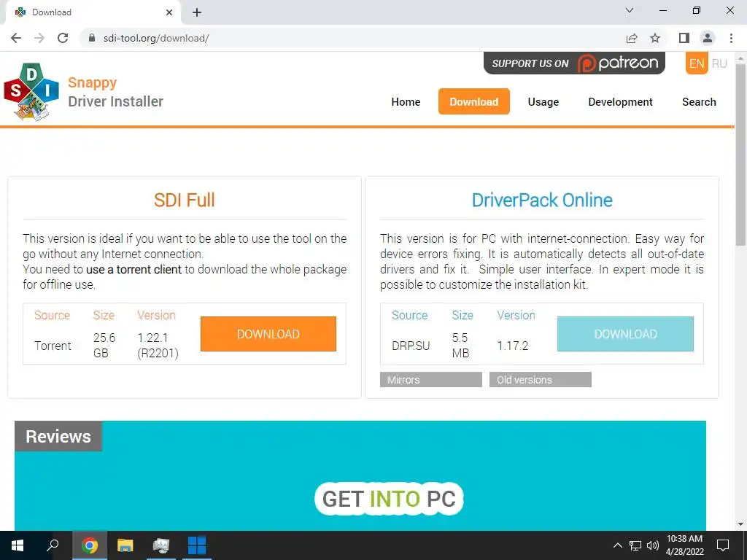747x560 pixels.
Task: Open the Home menu item
Action: (406, 102)
